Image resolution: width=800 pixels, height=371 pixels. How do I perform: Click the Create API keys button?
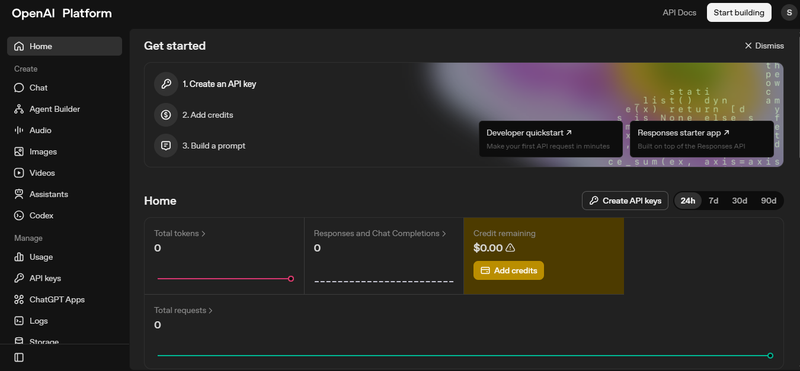point(625,201)
